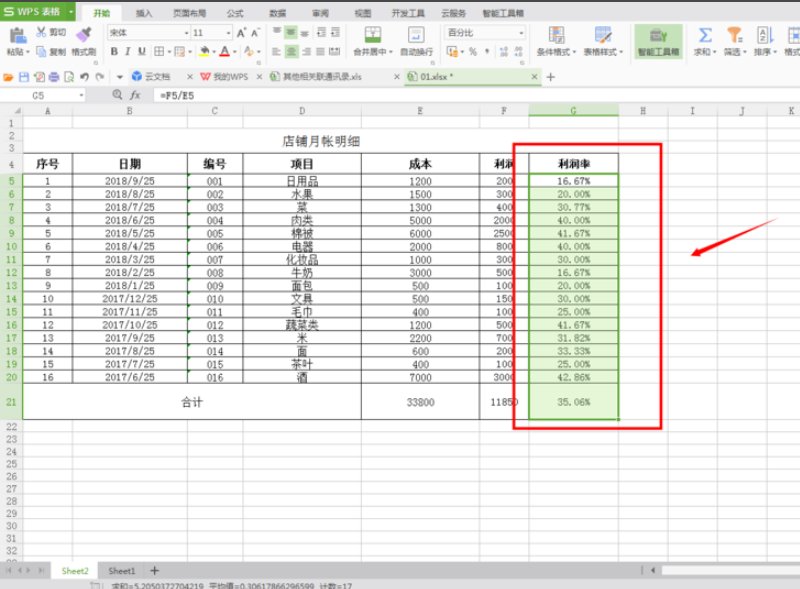Click the 自动换行 (Wrap Text) button
The height and width of the screenshot is (589, 800).
tap(416, 41)
